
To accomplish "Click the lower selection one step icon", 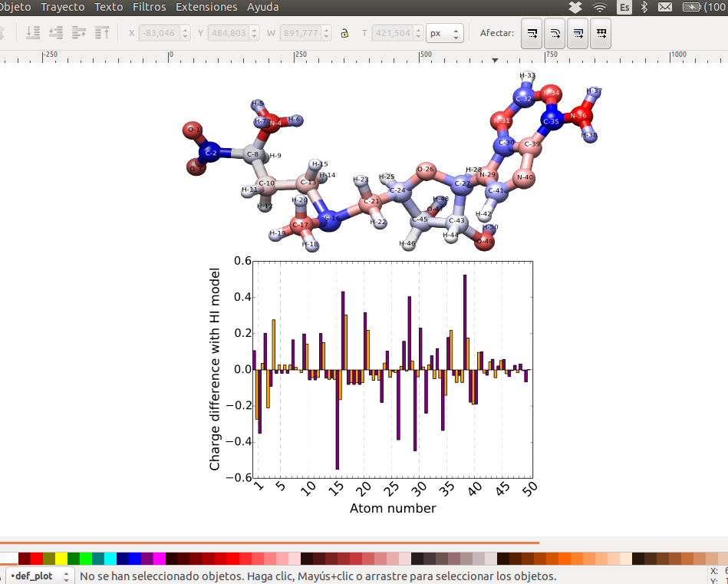I will click(56, 33).
